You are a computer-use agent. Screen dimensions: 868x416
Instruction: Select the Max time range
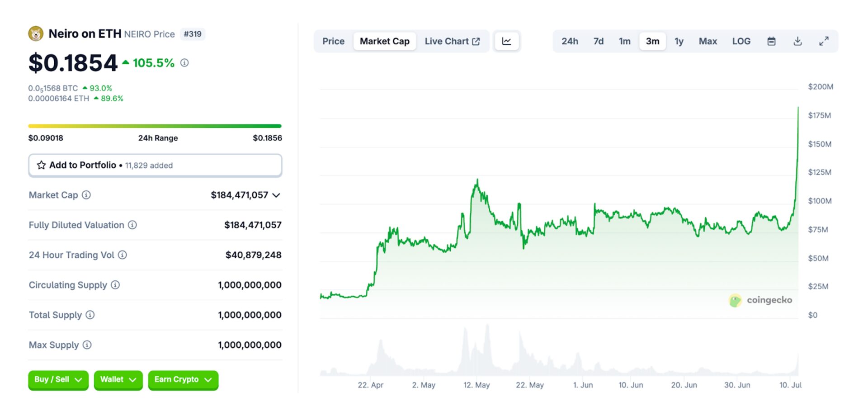[x=708, y=41]
